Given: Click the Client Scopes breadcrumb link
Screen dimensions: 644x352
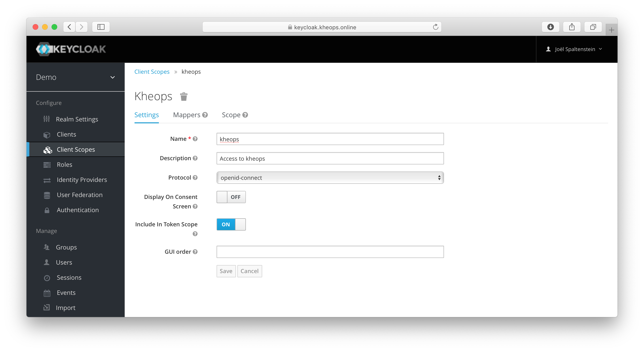Looking at the screenshot, I should 151,72.
